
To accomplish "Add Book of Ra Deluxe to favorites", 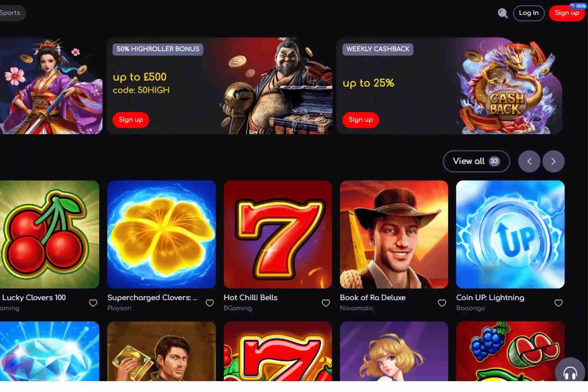I will pyautogui.click(x=442, y=303).
